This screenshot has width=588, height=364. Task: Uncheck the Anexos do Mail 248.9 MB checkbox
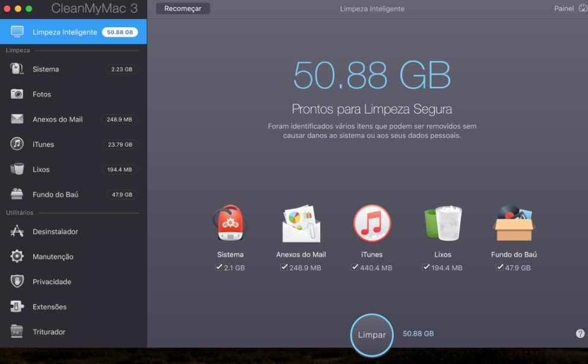284,267
